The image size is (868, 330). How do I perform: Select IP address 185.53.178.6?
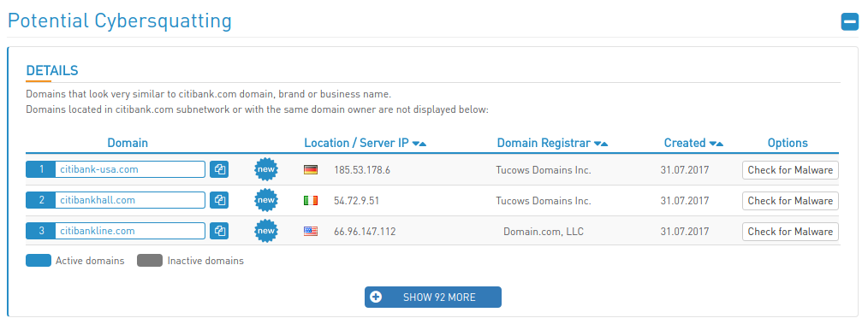click(x=362, y=170)
